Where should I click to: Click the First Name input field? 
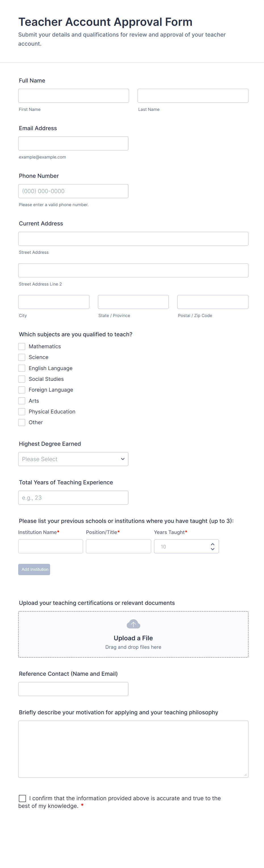pos(74,96)
